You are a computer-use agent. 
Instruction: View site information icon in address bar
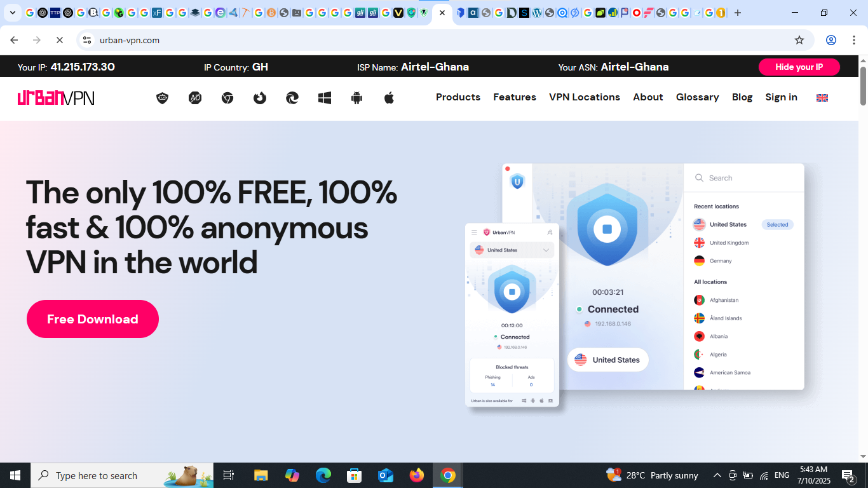click(87, 40)
